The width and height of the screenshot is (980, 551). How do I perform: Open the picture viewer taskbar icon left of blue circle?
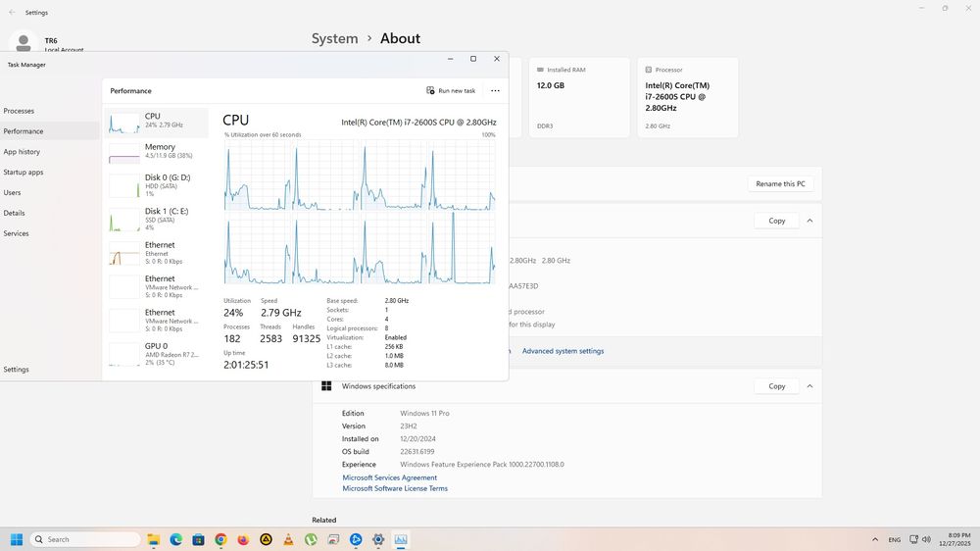point(333,540)
